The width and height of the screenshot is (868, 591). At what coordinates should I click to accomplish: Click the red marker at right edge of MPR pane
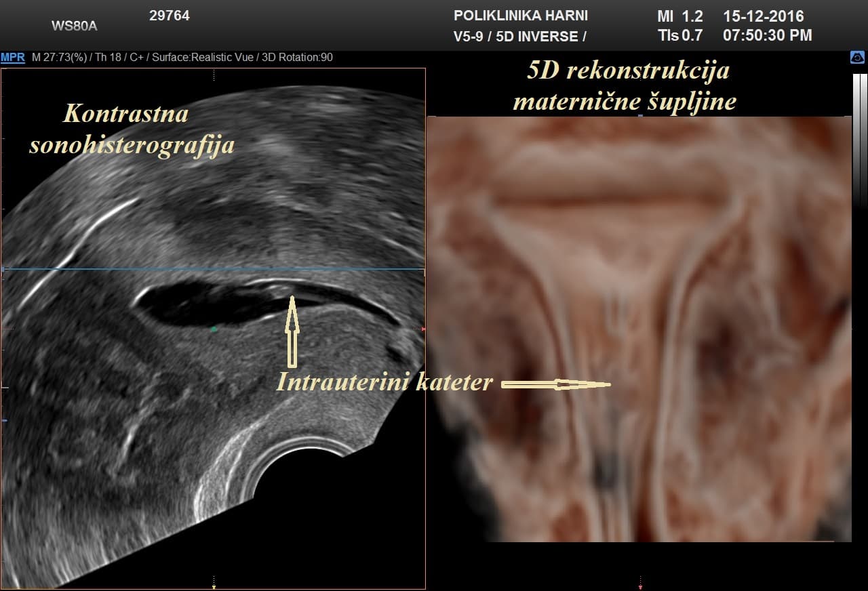click(x=424, y=329)
